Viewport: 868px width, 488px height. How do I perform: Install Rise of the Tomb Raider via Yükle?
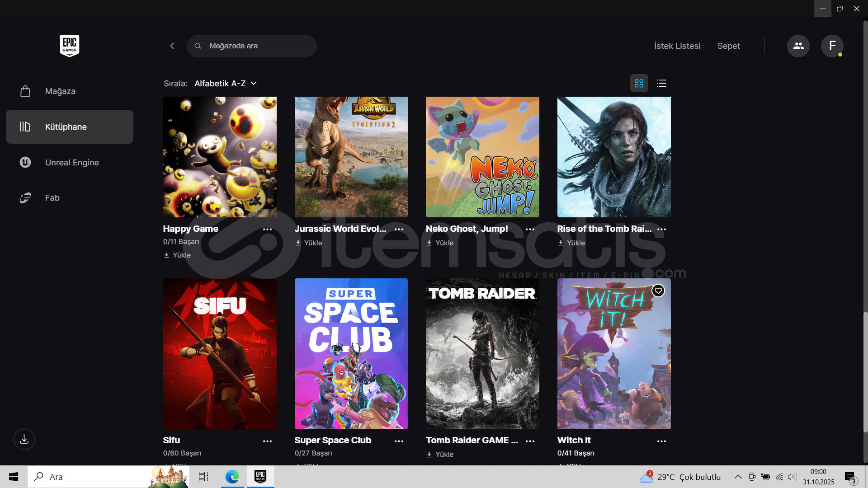pyautogui.click(x=571, y=243)
